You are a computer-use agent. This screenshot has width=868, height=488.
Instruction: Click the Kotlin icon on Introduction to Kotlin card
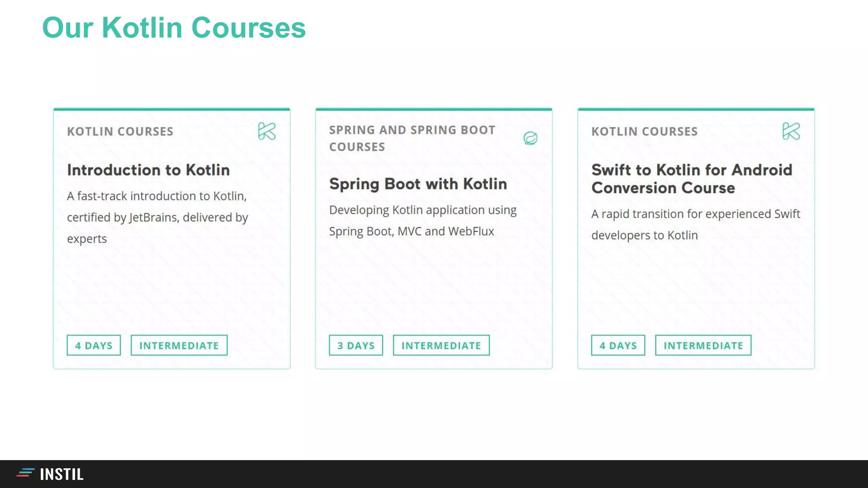(267, 131)
